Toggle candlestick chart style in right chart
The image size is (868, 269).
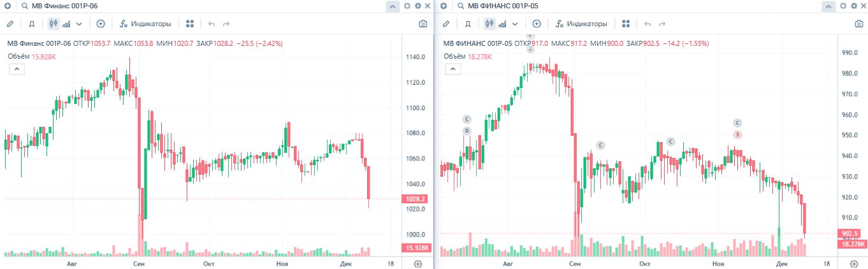click(489, 24)
